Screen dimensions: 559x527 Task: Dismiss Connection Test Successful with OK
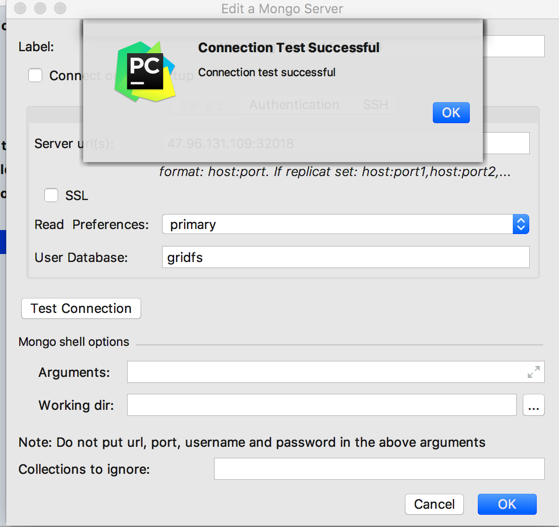pyautogui.click(x=451, y=113)
